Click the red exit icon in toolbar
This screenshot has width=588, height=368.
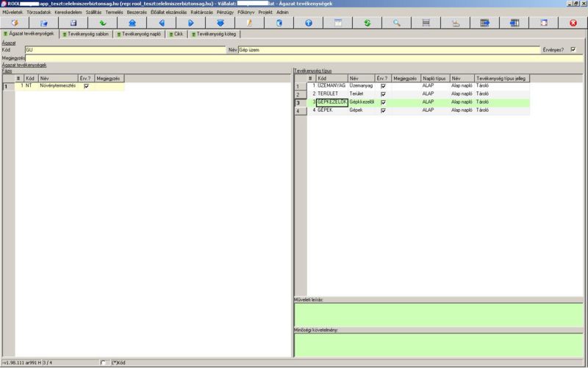click(x=573, y=23)
